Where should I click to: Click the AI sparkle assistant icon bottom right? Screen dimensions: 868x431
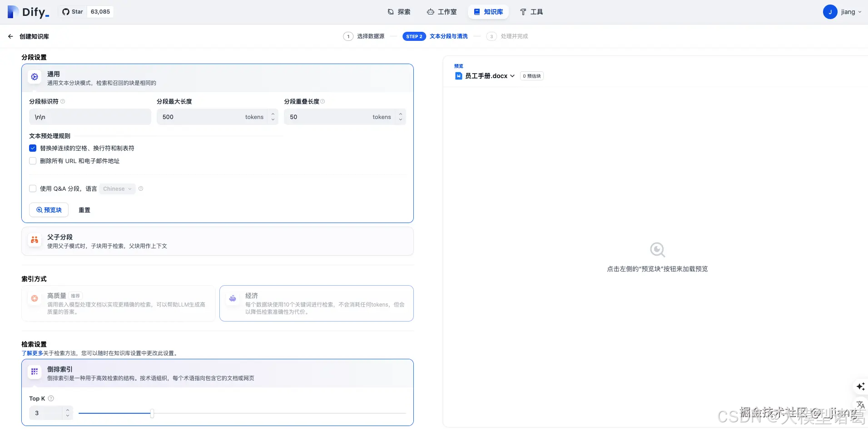coord(861,386)
